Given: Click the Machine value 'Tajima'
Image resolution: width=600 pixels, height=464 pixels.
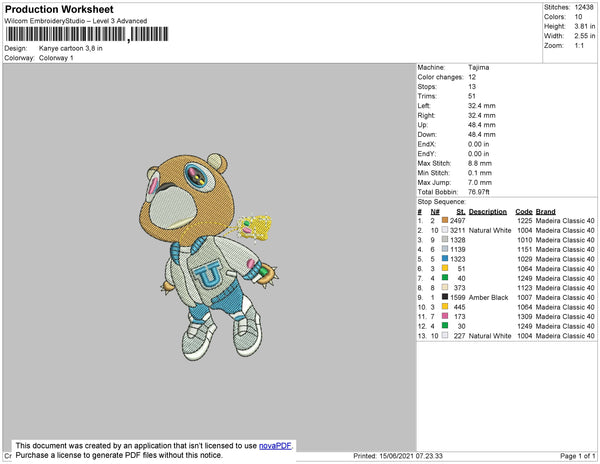Looking at the screenshot, I should (478, 67).
